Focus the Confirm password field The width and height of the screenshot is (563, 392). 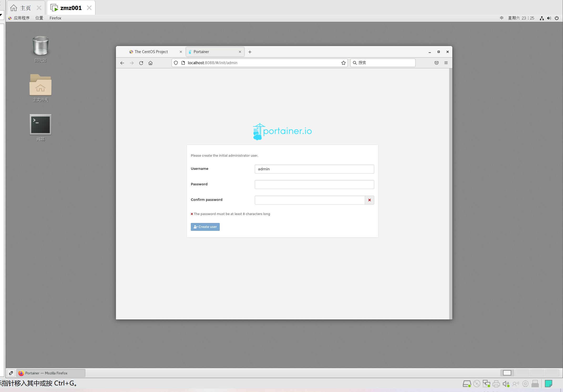tap(310, 200)
